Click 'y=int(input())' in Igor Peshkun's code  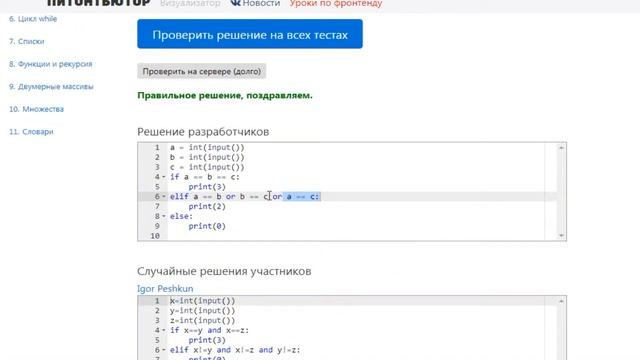pos(202,311)
